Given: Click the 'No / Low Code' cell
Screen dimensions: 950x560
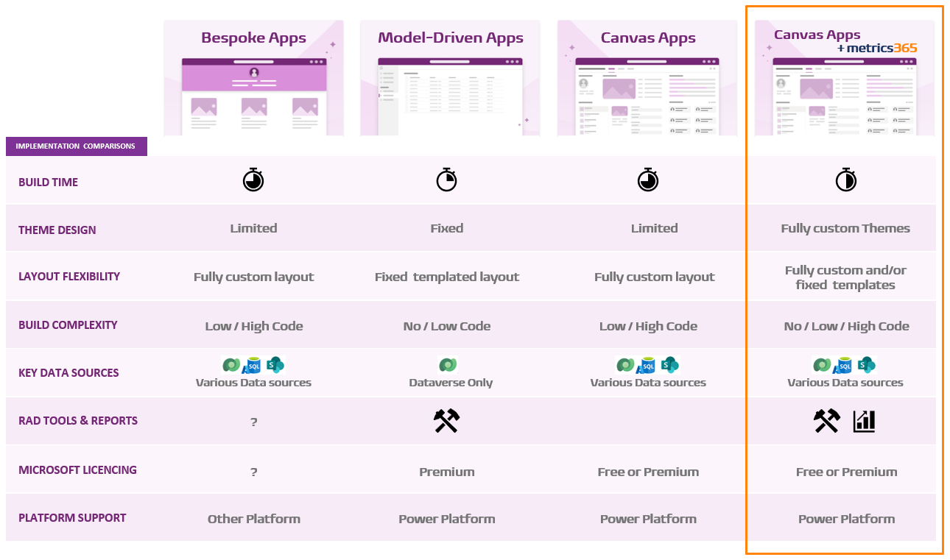Looking at the screenshot, I should (447, 326).
